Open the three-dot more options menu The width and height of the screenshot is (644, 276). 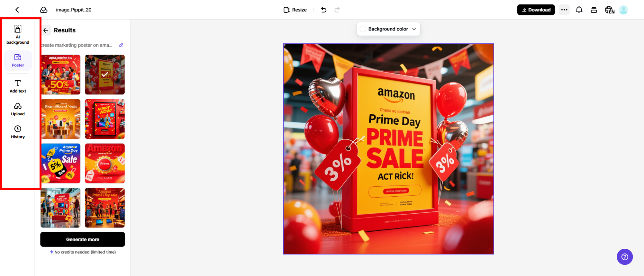564,10
